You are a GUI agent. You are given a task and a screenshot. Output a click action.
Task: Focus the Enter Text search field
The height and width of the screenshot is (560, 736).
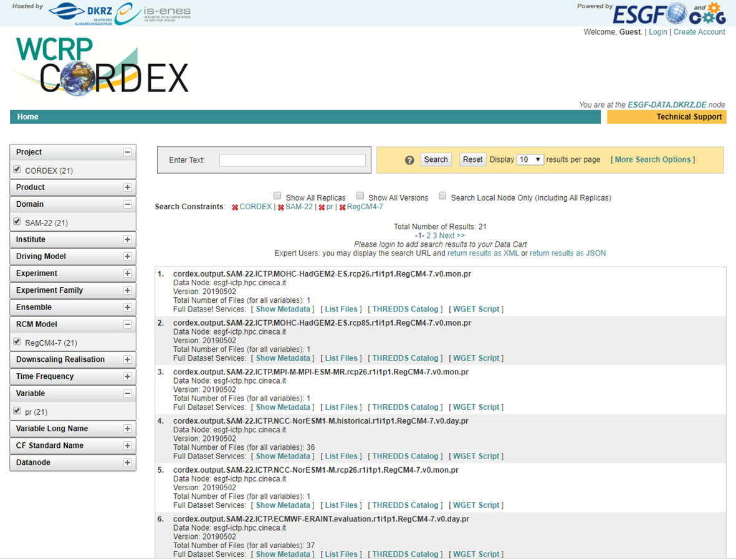pos(292,160)
